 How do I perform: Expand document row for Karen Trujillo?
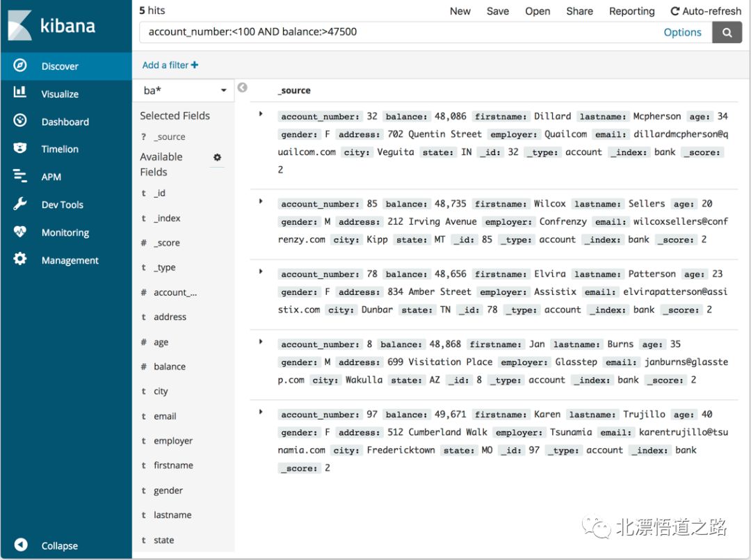[261, 412]
